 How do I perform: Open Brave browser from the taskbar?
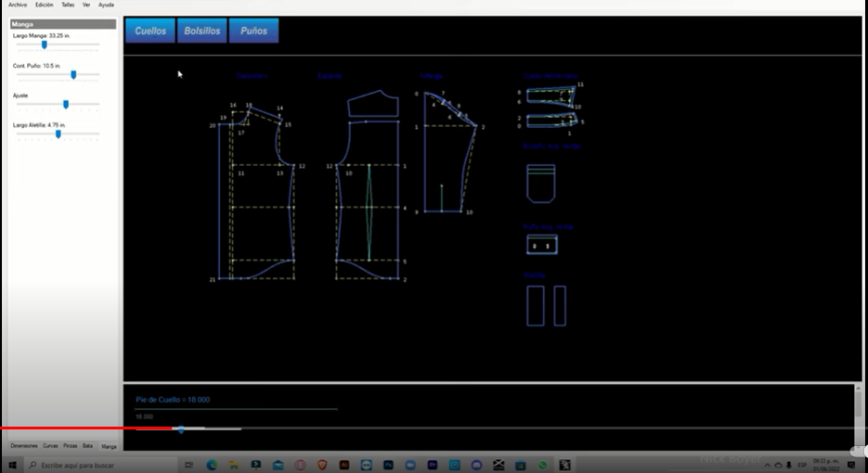point(322,466)
